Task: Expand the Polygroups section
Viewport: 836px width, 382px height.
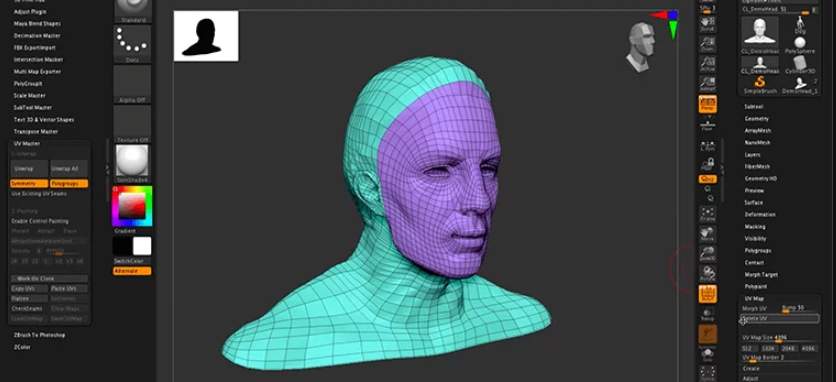Action: 758,250
